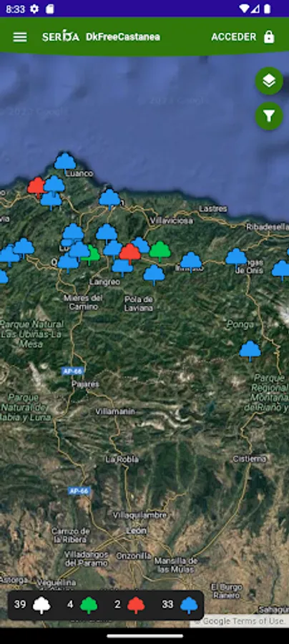
Task: Tap the Carrizo de la Ribera label
Action: click(69, 535)
